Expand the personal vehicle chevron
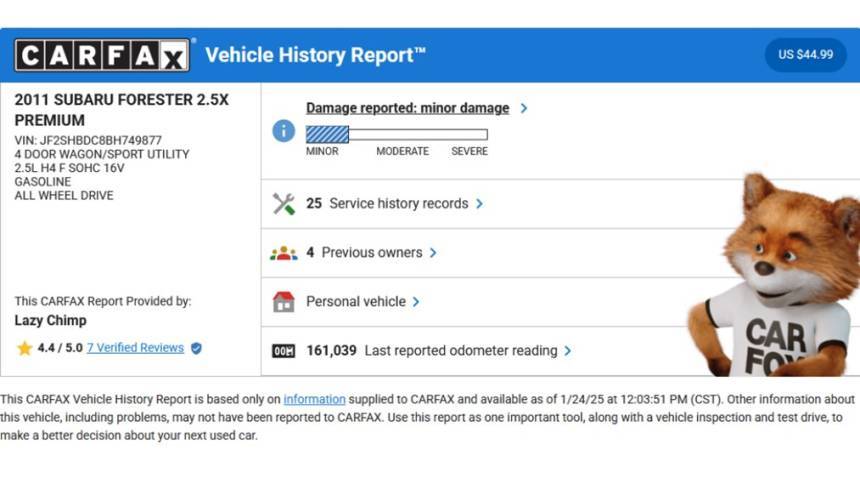 click(416, 302)
